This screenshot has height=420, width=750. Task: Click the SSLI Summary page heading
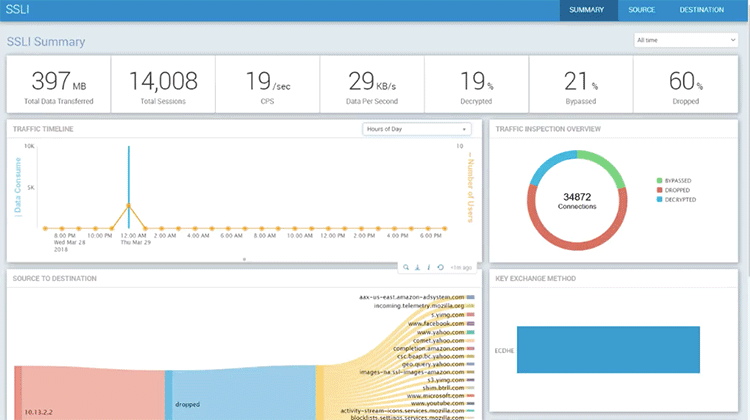click(x=46, y=42)
